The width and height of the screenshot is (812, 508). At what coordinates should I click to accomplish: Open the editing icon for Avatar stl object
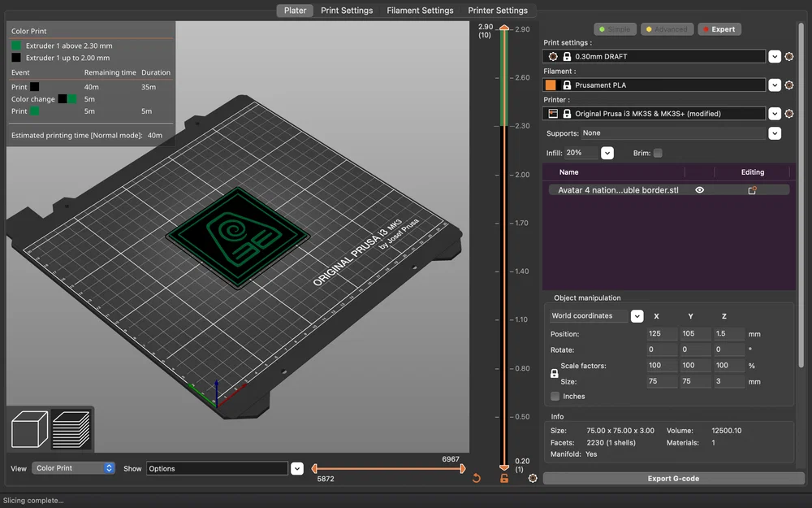pyautogui.click(x=752, y=190)
